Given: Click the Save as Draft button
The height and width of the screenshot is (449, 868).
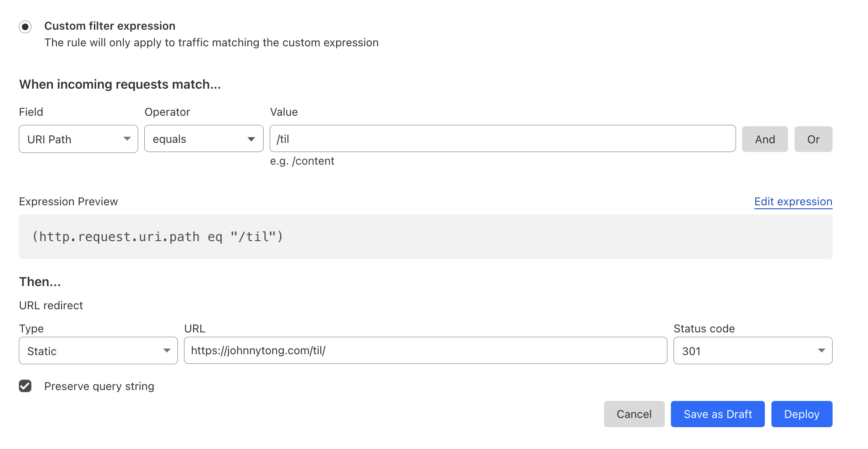Looking at the screenshot, I should point(717,414).
